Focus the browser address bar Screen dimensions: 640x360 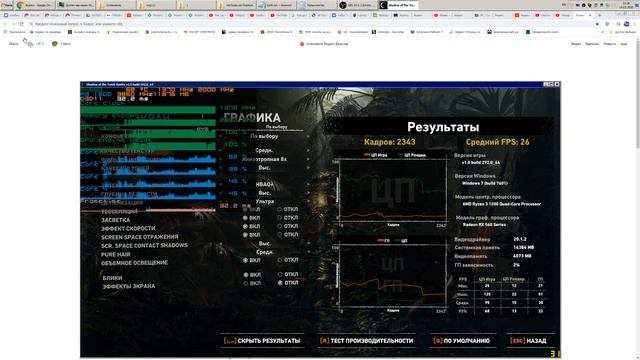click(310, 24)
